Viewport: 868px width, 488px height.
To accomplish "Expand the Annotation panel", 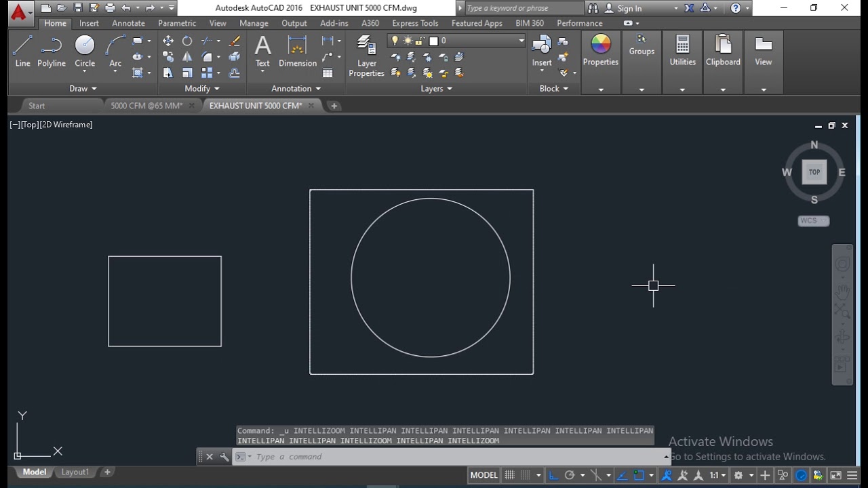I will (296, 89).
